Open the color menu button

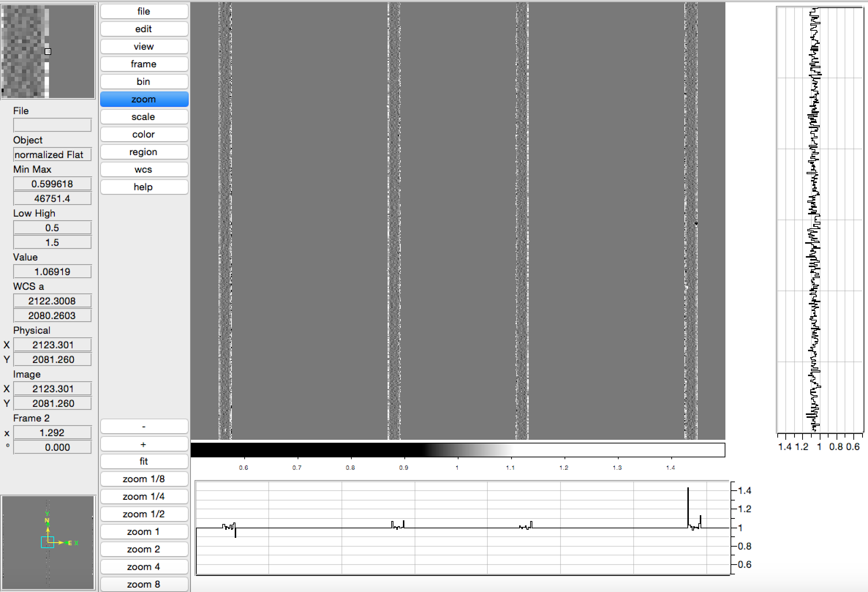click(x=144, y=134)
